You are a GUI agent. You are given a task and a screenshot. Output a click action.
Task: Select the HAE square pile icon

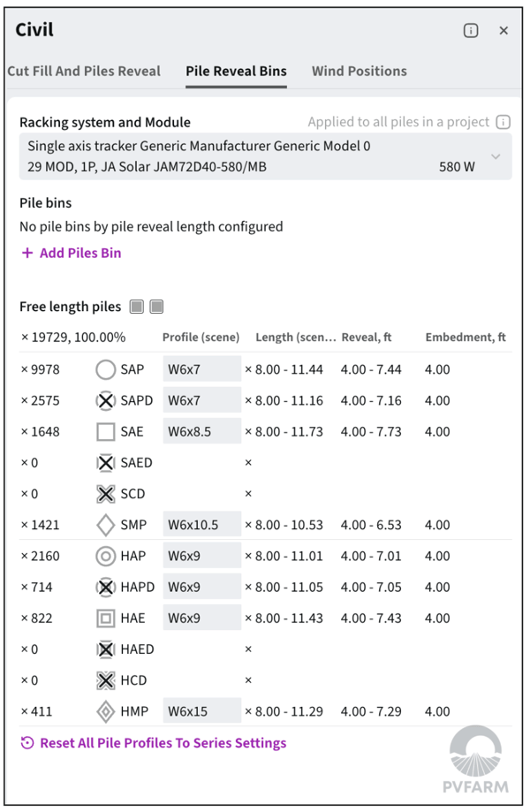click(108, 618)
